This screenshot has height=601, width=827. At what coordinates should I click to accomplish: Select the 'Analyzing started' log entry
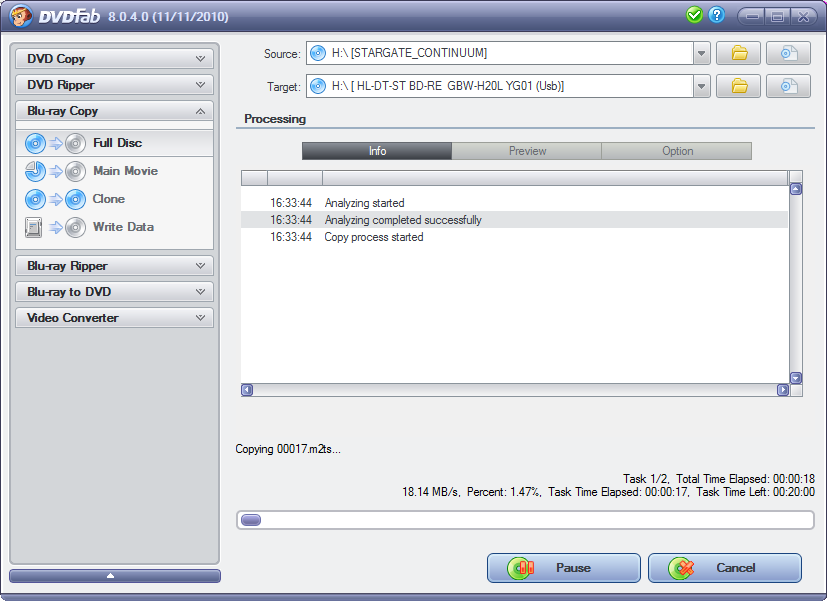[x=514, y=203]
